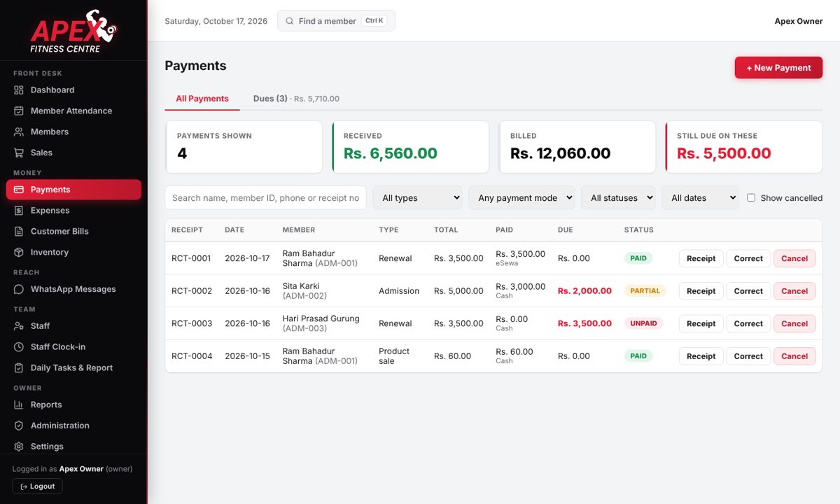Screen dimensions: 840x504
Task: Cancel payment RCT-0001
Action: 794,258
